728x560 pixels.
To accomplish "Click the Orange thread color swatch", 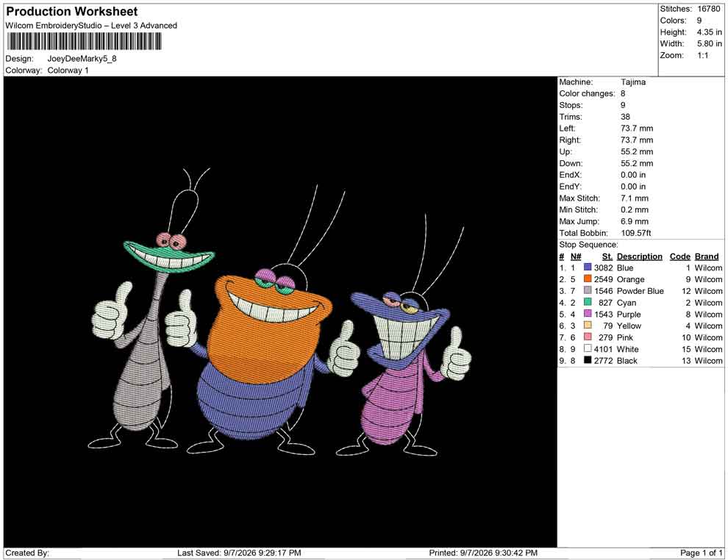I will (588, 279).
